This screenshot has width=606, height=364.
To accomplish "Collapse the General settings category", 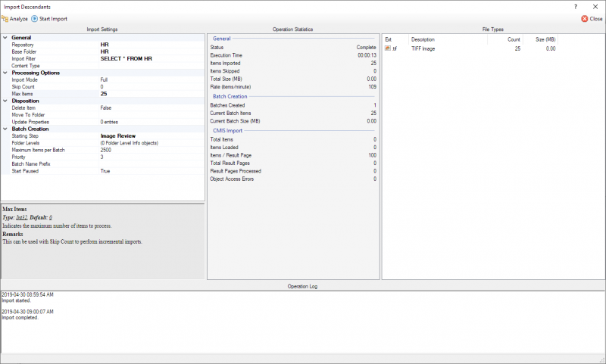I will (5, 37).
